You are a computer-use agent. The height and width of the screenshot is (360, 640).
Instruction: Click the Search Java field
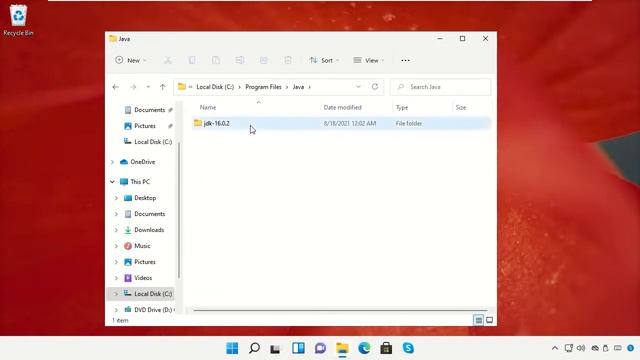pos(440,87)
